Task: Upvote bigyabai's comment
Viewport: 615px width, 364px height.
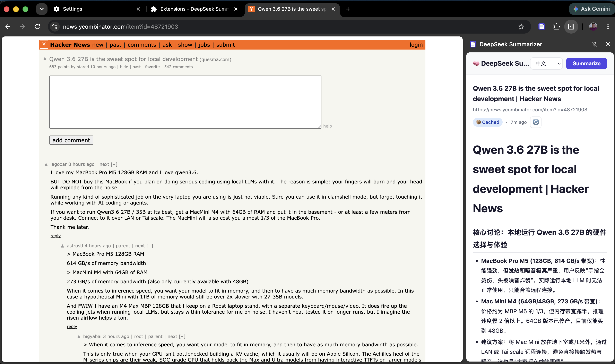Action: [79, 337]
